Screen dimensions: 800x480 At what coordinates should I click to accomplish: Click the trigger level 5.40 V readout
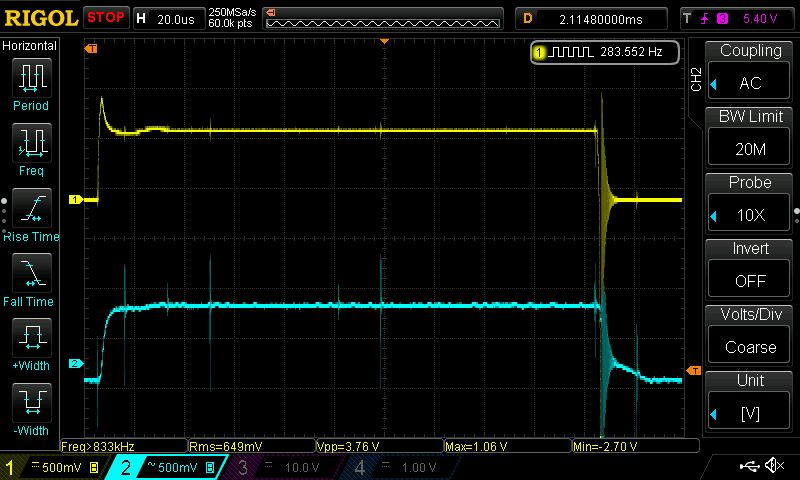tap(760, 19)
